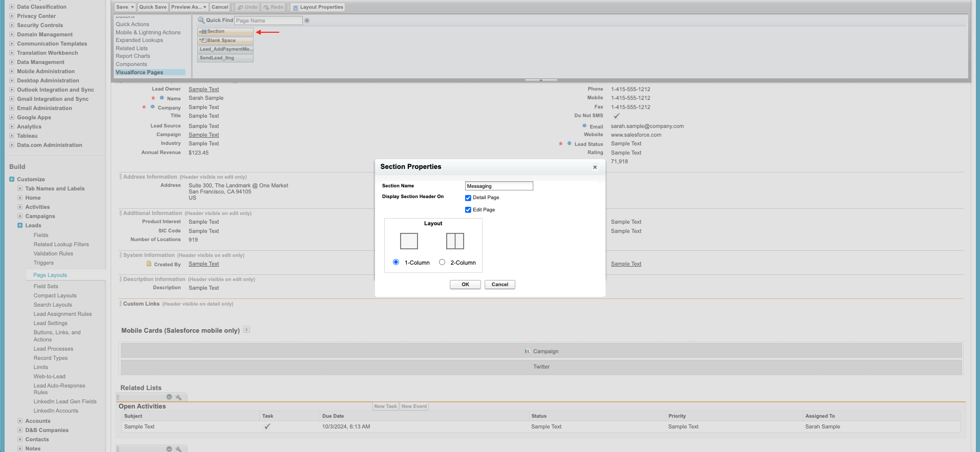980x452 pixels.
Task: Expand Tab Names and Labels node
Action: tap(20, 188)
